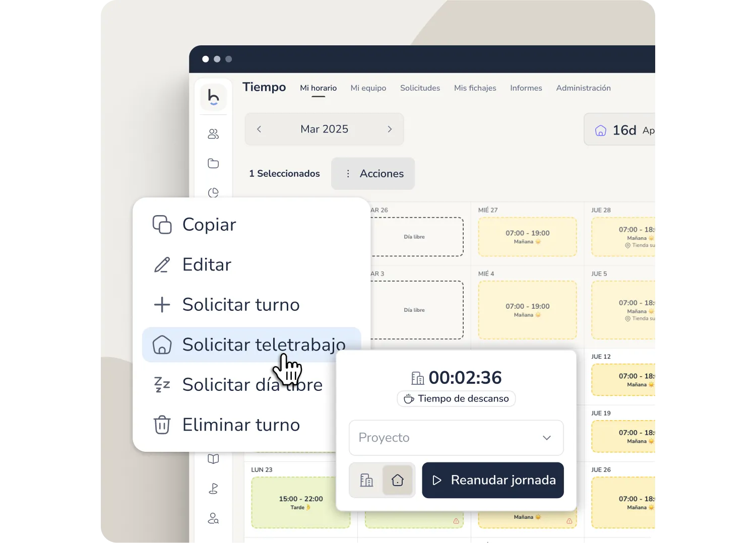Open the folder icon in sidebar
Image resolution: width=756 pixels, height=543 pixels.
[x=213, y=163]
